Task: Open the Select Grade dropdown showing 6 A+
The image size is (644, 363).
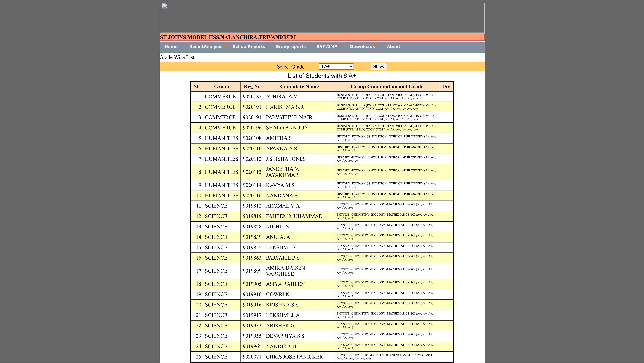Action: [336, 67]
